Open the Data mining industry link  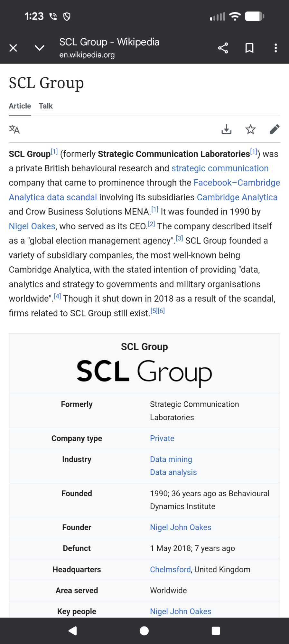(x=171, y=459)
